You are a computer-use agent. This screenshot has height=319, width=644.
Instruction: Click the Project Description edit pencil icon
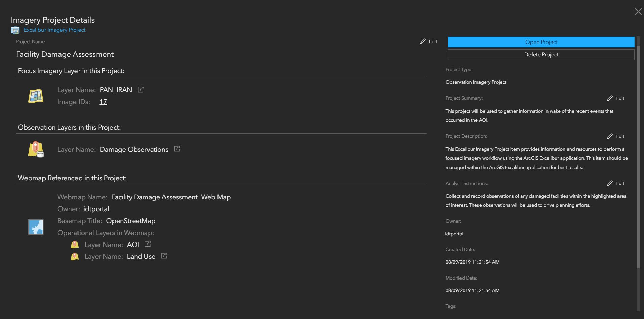pyautogui.click(x=610, y=136)
